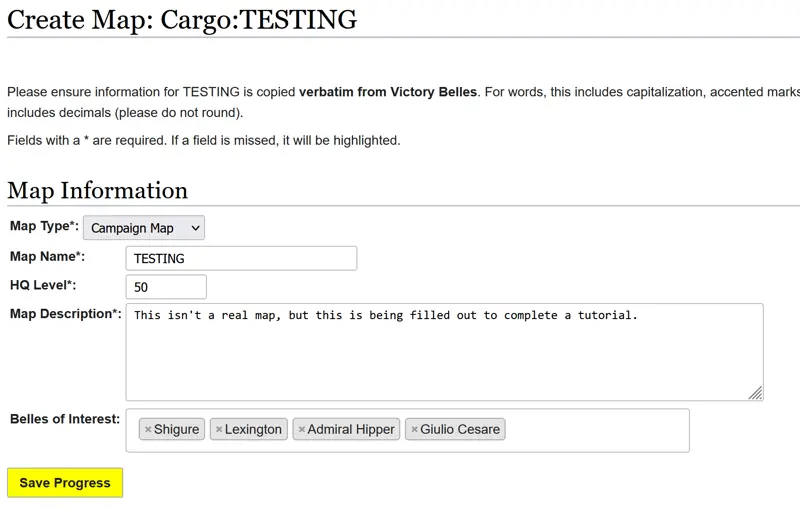Click the Map Type field label
Image resolution: width=800 pixels, height=508 pixels.
pyautogui.click(x=44, y=227)
